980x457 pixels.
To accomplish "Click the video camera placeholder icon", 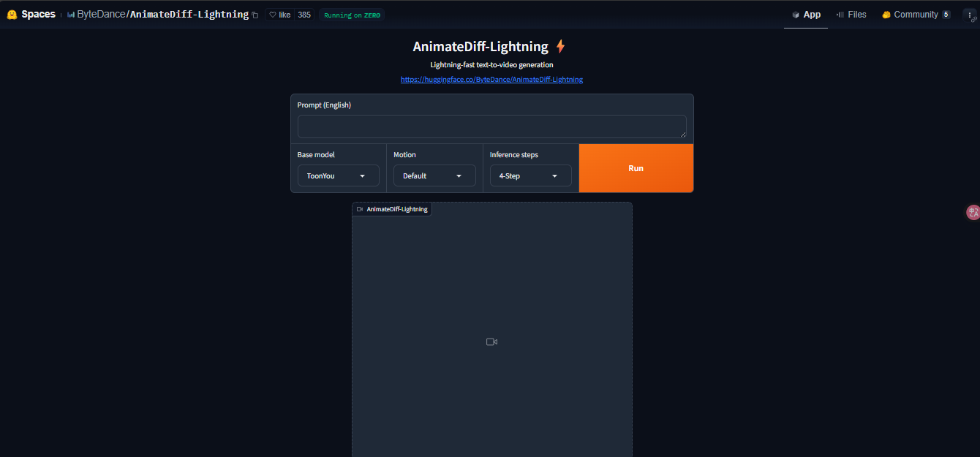I will tap(491, 341).
